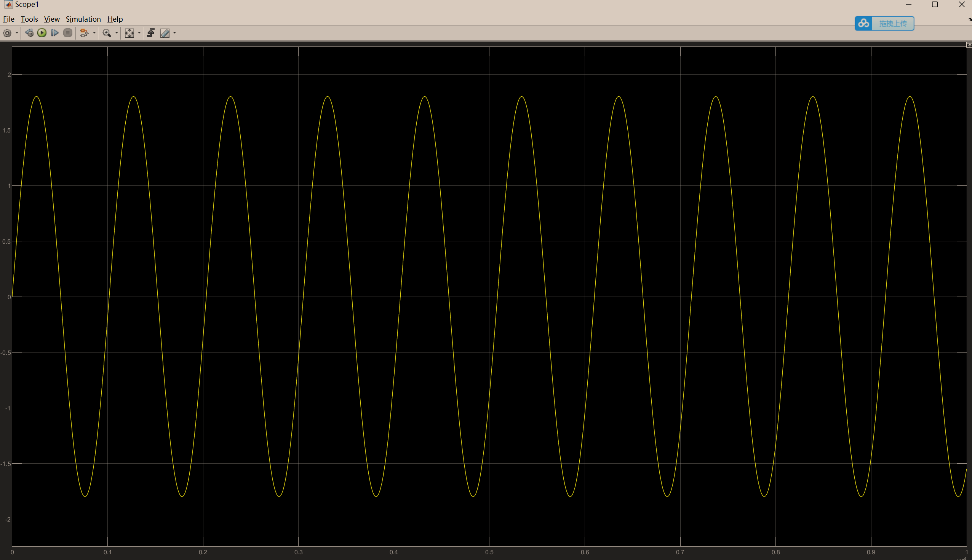Click the Step Back simulation icon
Screen dimensions: 972x560
click(29, 33)
